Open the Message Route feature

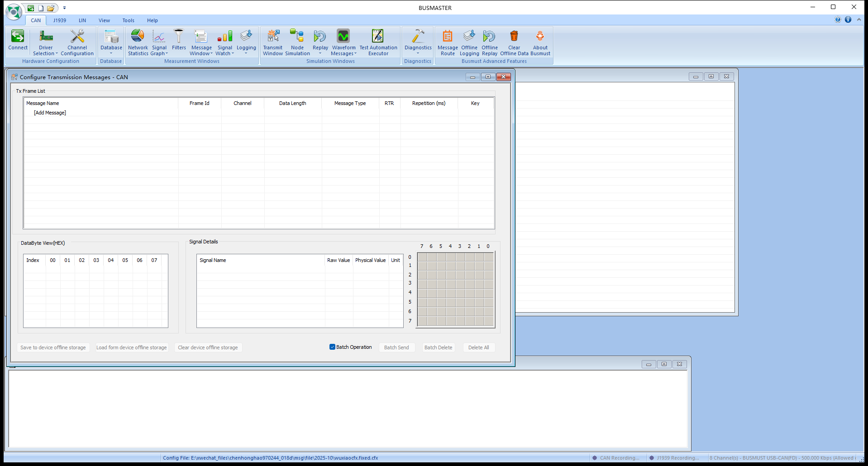coord(448,42)
